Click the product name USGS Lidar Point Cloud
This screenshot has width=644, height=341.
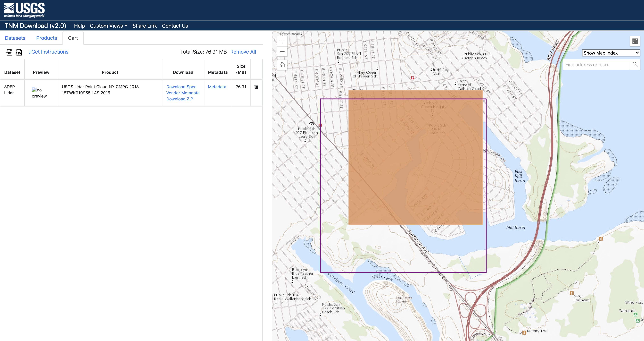click(x=100, y=90)
